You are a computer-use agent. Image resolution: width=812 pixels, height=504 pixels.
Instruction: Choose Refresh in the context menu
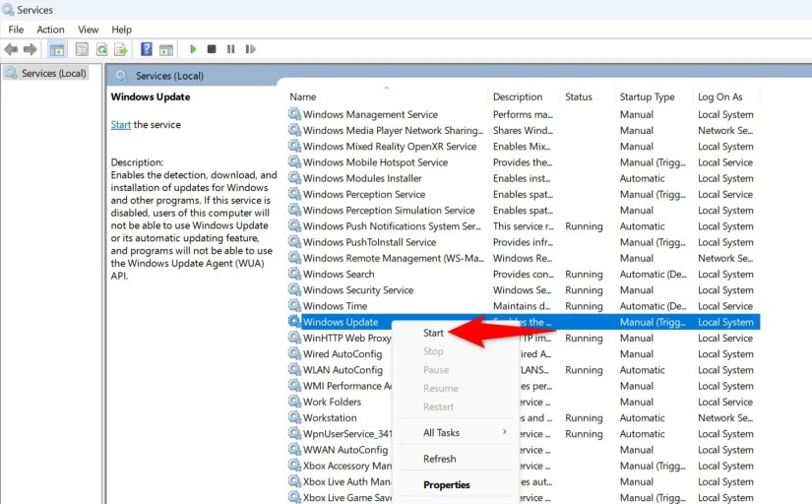pos(439,459)
